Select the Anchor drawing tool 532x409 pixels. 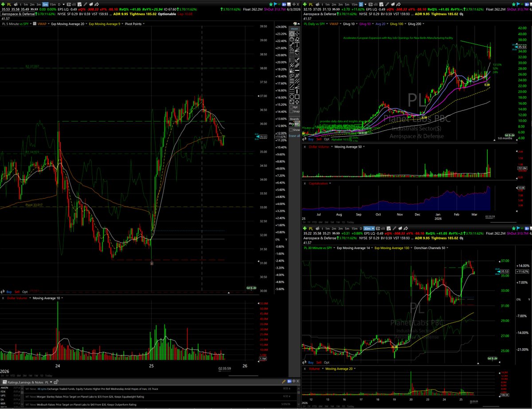point(297,60)
